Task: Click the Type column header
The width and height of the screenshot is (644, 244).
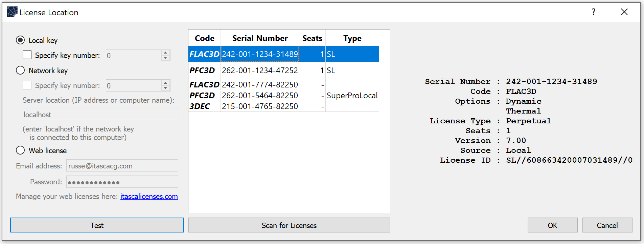Action: tap(352, 38)
